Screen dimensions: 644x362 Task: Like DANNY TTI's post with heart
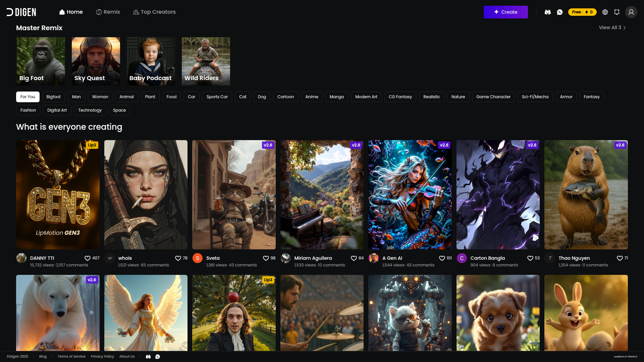tap(88, 258)
